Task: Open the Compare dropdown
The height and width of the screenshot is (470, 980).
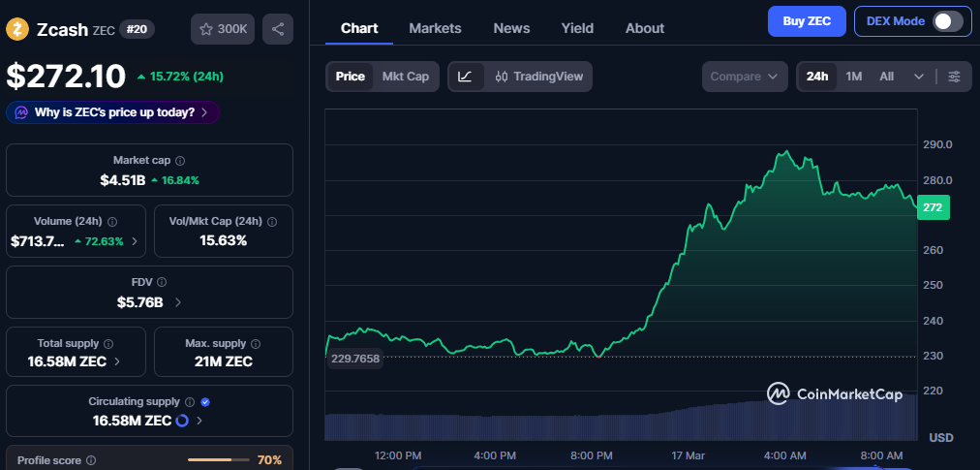Action: (745, 77)
